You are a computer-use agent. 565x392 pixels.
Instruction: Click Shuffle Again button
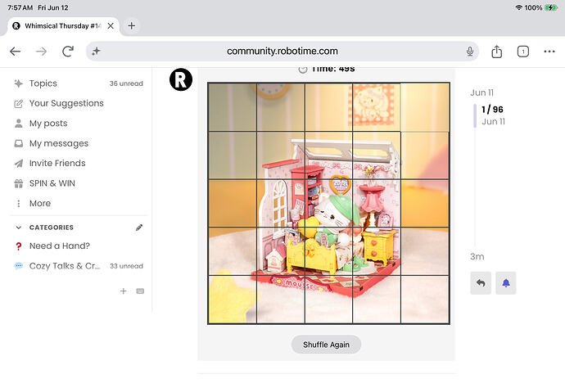coord(326,345)
